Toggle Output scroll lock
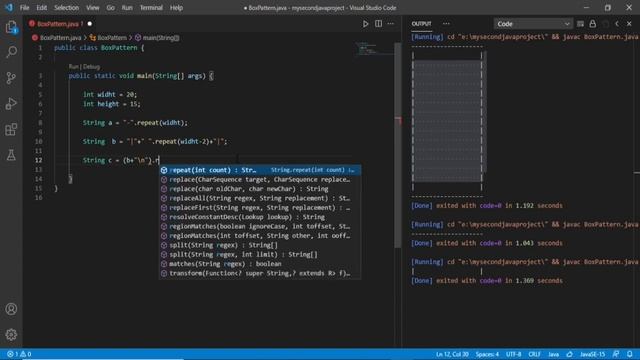The image size is (640, 360). tap(592, 24)
